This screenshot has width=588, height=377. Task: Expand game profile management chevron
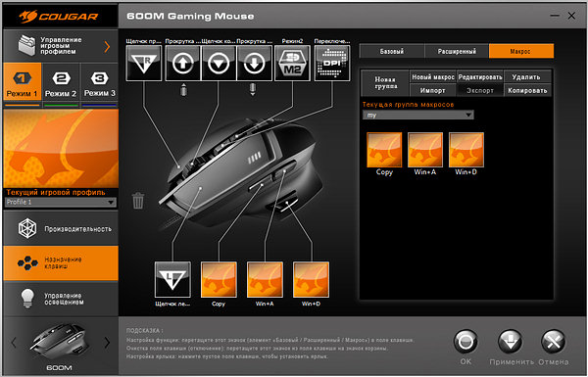107,46
